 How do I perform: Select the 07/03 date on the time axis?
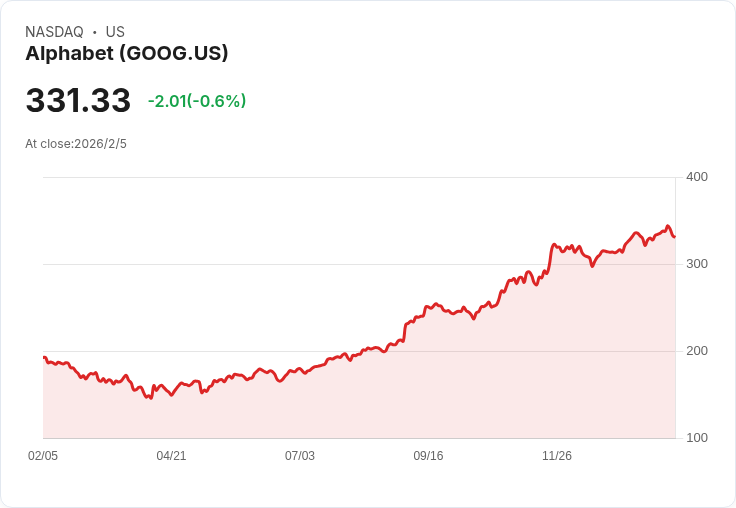pos(300,456)
